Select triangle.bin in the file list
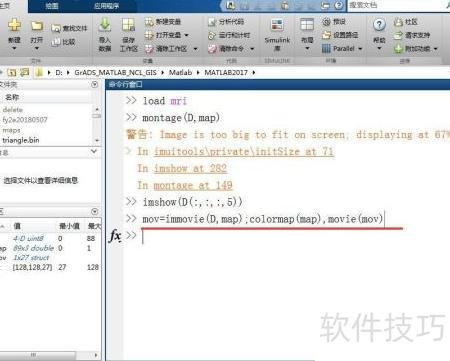The image size is (450, 361). click(21, 140)
